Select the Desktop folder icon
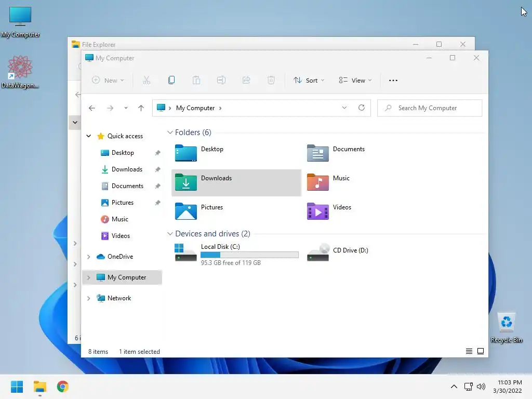Viewport: 532px width, 399px height. pyautogui.click(x=185, y=153)
